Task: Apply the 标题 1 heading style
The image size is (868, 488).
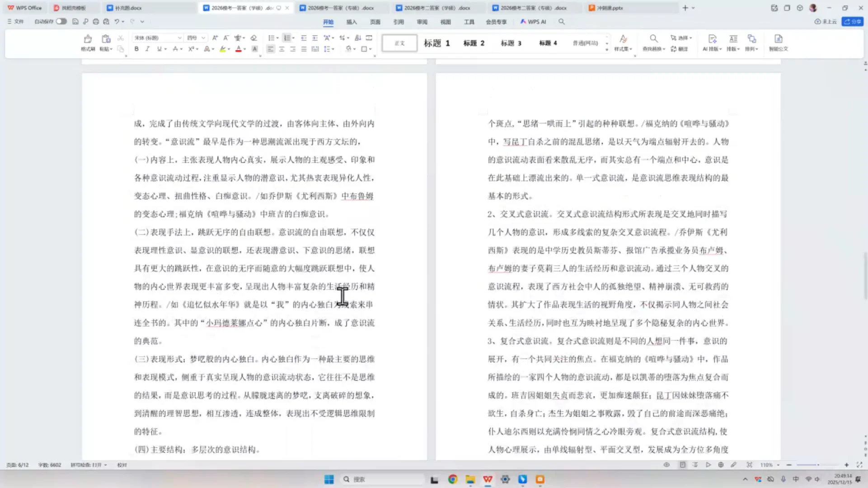Action: point(436,43)
